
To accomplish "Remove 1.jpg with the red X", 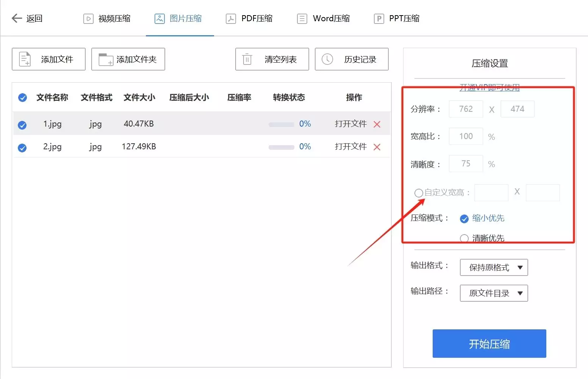I will (x=377, y=124).
